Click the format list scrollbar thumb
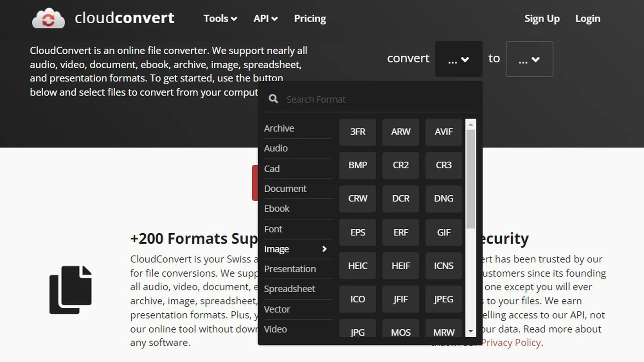The height and width of the screenshot is (362, 644). tap(470, 179)
